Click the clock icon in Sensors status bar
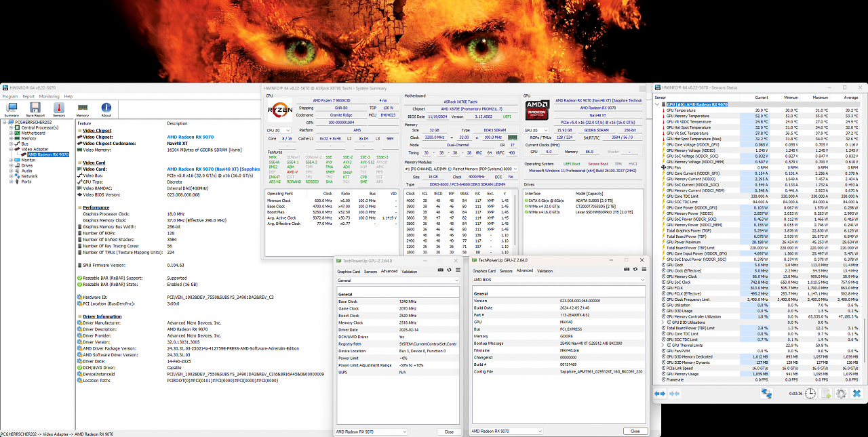Viewport: 868px width, 437px height. 811,394
